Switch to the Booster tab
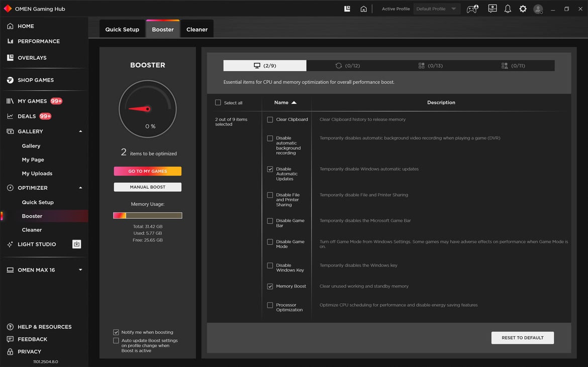 tap(163, 29)
